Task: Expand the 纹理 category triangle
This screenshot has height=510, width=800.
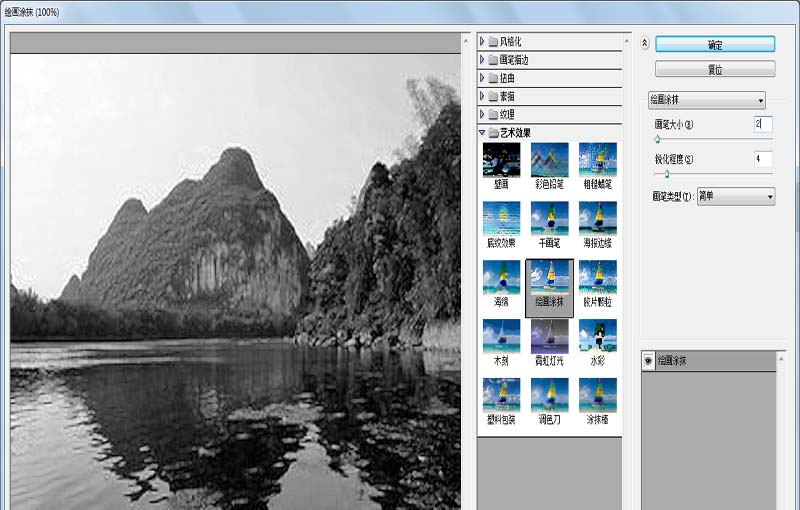Action: (482, 114)
